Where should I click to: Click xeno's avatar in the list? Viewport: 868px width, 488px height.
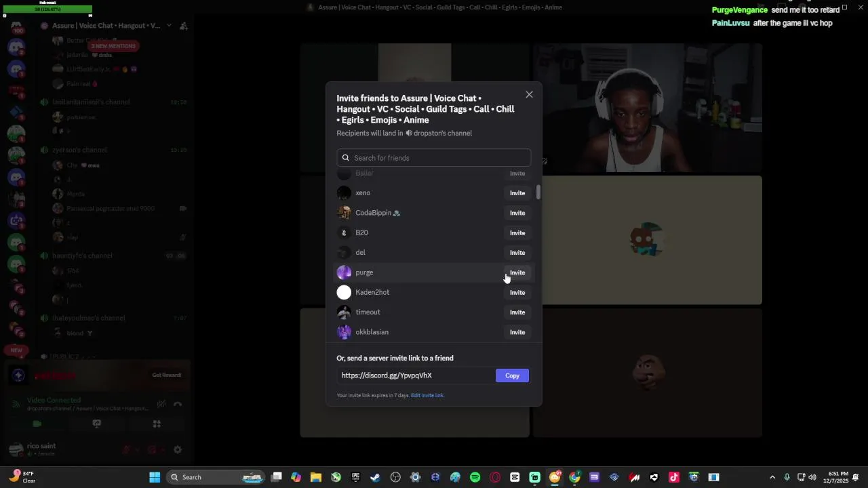(x=344, y=193)
